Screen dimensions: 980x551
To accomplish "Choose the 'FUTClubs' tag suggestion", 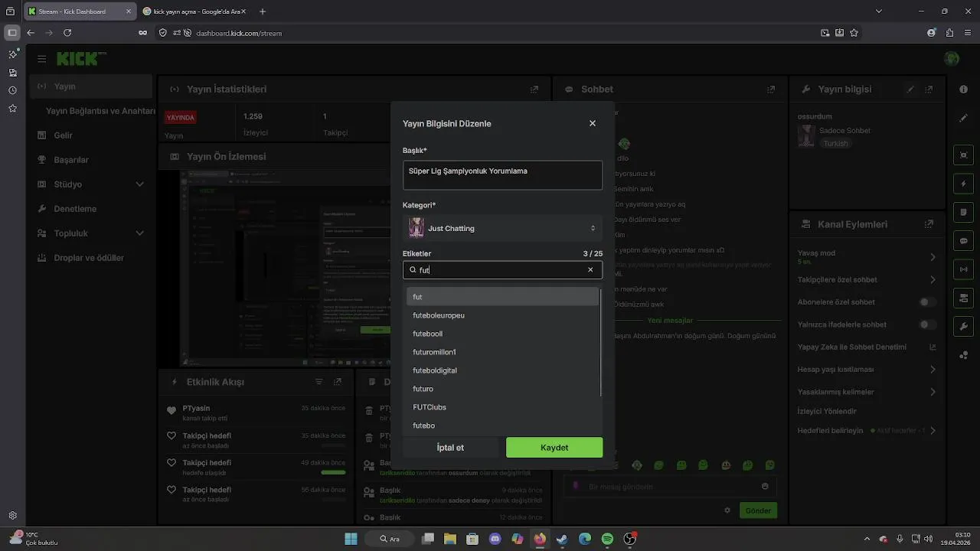I will pyautogui.click(x=502, y=407).
